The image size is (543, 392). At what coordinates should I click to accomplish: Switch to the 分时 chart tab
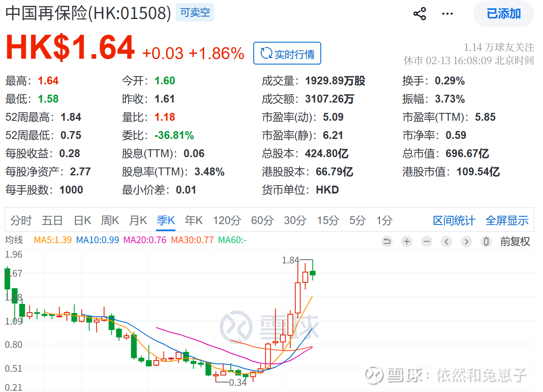point(21,221)
